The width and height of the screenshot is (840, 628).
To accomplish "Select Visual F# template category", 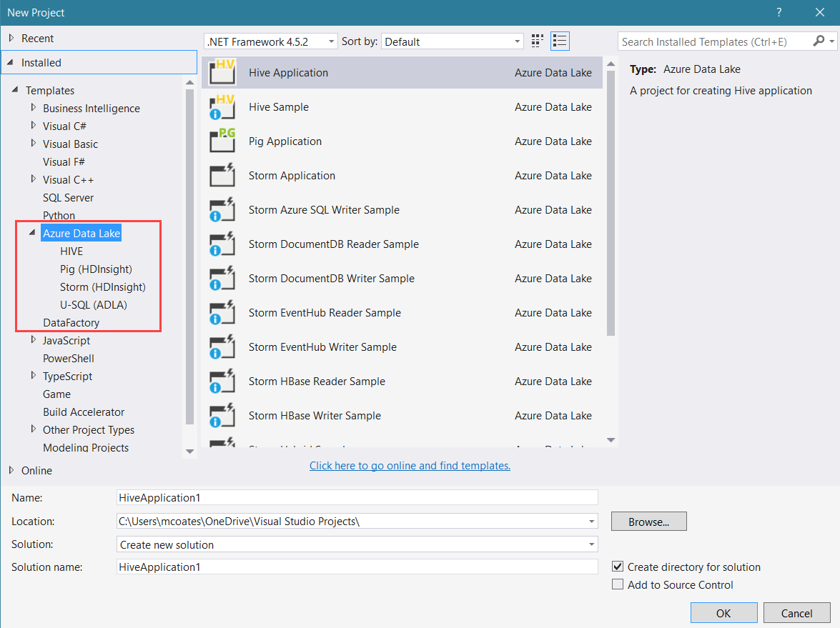I will pos(64,161).
